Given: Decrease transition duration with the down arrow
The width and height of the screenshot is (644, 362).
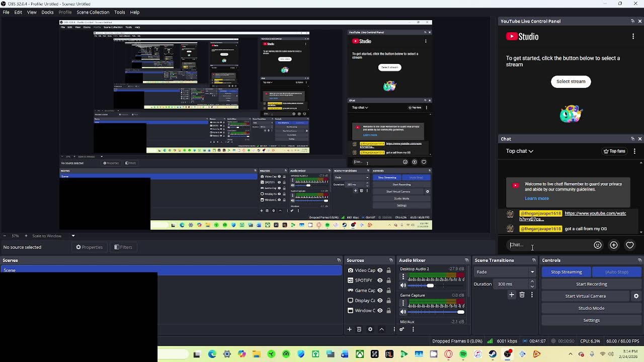Looking at the screenshot, I should tap(532, 287).
